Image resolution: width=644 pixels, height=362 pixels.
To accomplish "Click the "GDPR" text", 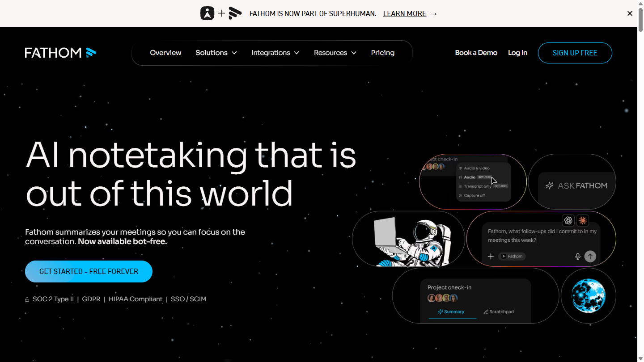I will [91, 299].
